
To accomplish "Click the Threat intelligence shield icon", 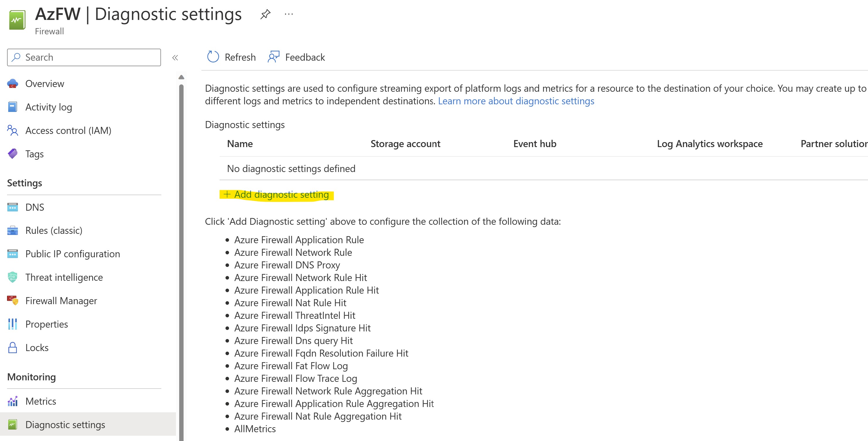I will pyautogui.click(x=13, y=277).
